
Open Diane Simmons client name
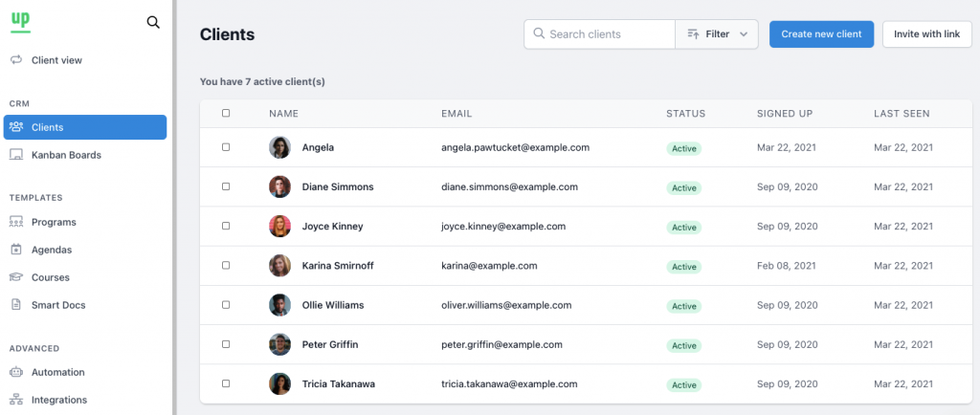[x=338, y=186]
